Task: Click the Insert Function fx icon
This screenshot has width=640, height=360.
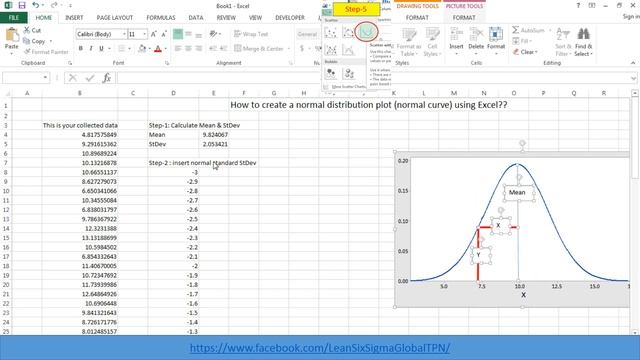Action: (107, 78)
